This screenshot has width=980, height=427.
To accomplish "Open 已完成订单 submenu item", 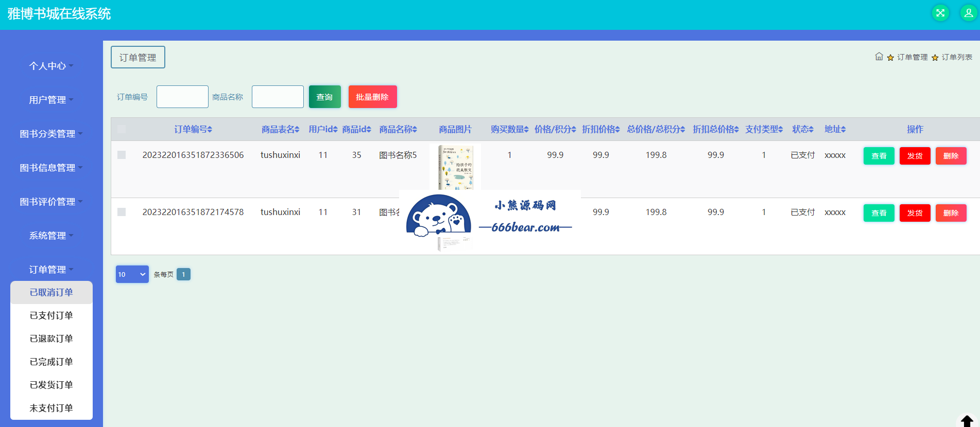I will [51, 362].
